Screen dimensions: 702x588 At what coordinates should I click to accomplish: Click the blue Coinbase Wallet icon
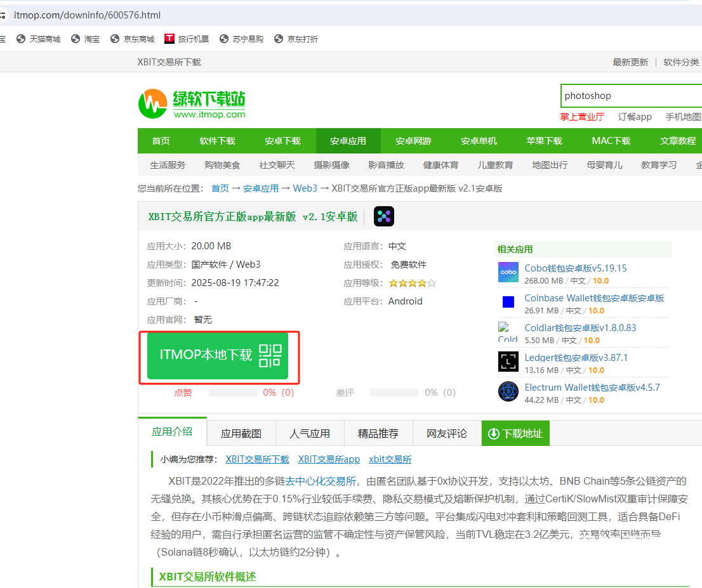(x=508, y=302)
